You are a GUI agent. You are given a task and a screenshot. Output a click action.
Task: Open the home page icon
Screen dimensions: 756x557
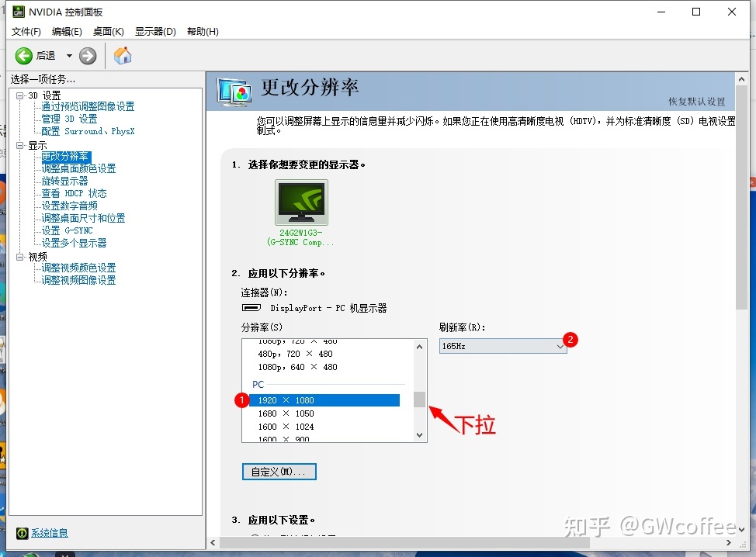coord(123,55)
